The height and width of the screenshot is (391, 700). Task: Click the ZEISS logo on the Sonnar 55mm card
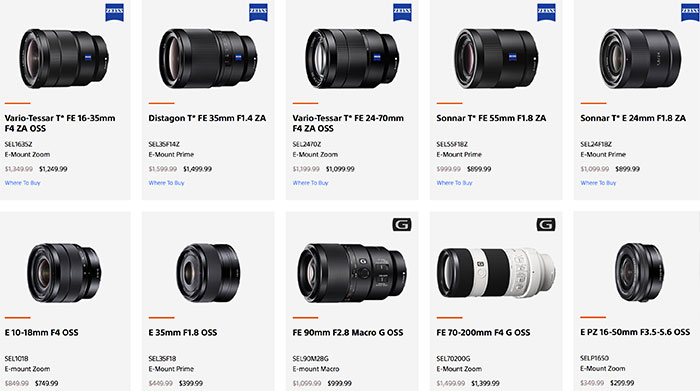[x=546, y=12]
